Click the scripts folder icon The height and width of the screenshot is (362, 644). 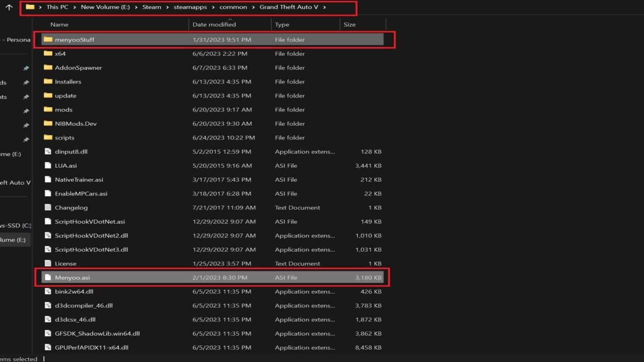pyautogui.click(x=48, y=137)
